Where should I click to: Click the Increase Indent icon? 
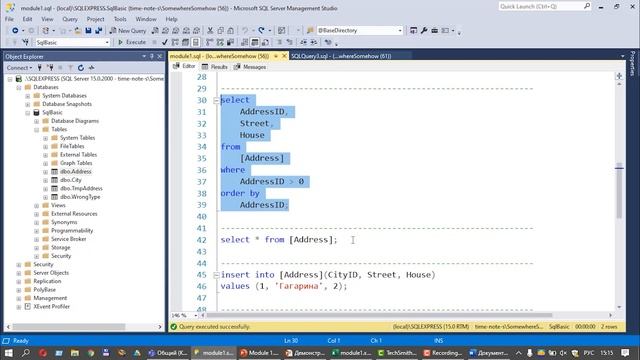point(314,42)
